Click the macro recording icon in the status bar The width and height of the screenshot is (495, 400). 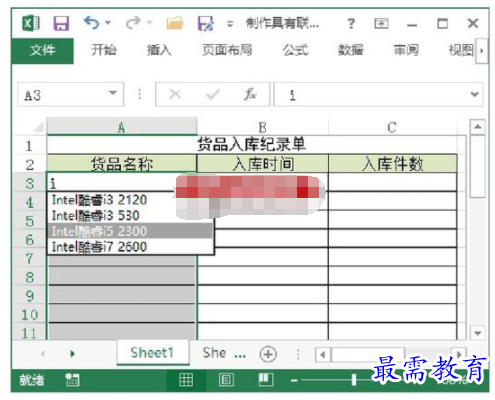(x=72, y=380)
